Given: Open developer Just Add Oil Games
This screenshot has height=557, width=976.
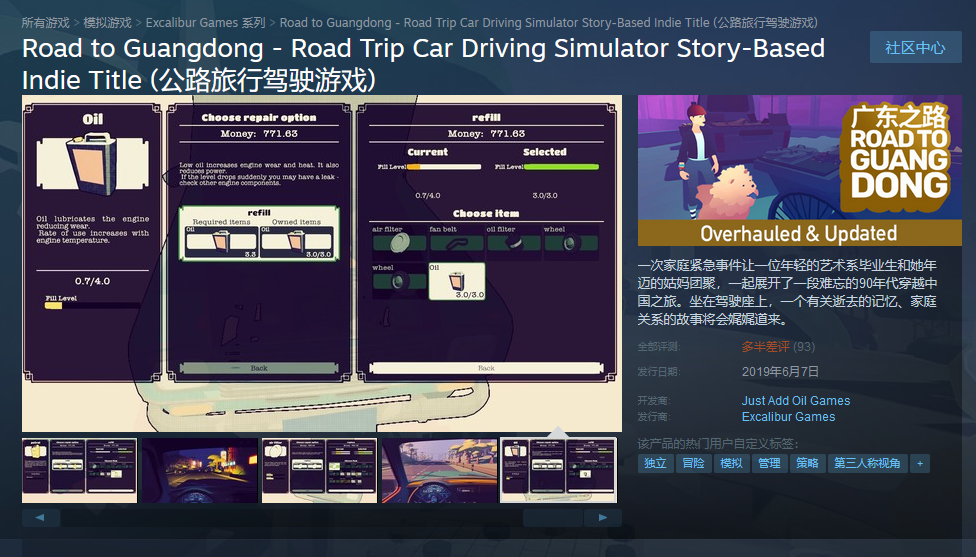Looking at the screenshot, I should coord(795,401).
